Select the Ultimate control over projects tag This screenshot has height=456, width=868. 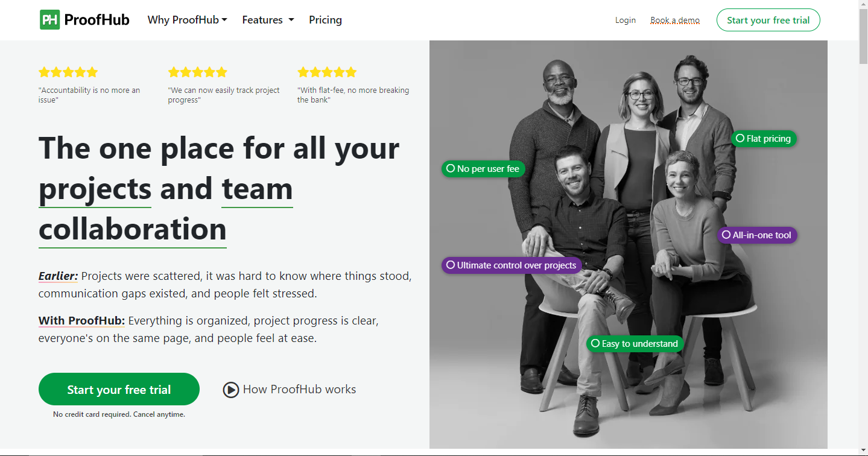click(512, 265)
